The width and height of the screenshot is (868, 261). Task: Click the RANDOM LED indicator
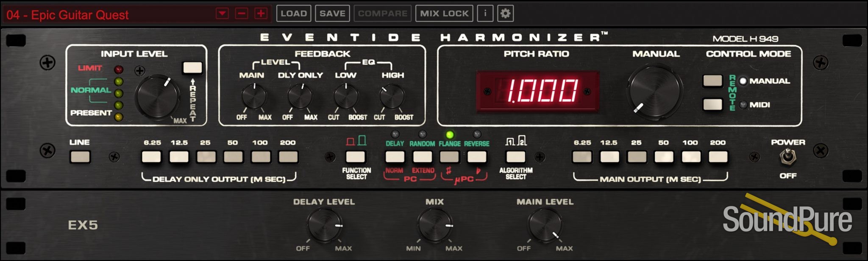click(423, 135)
